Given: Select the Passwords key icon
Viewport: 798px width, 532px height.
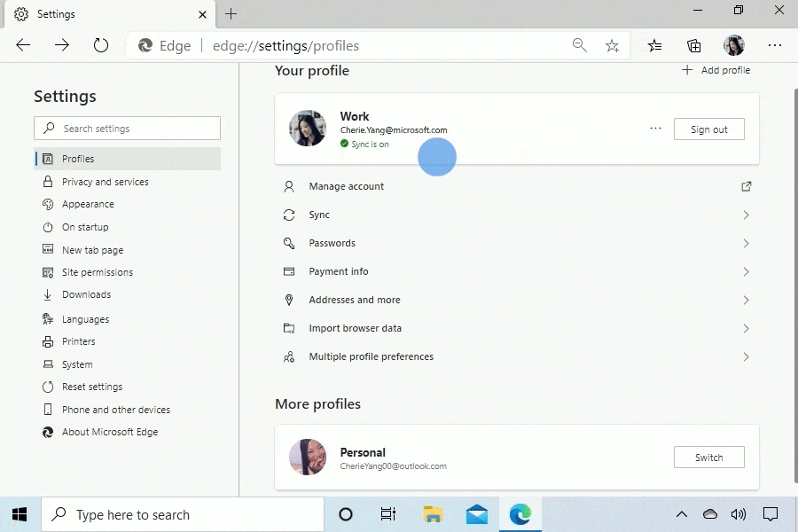Looking at the screenshot, I should 288,243.
